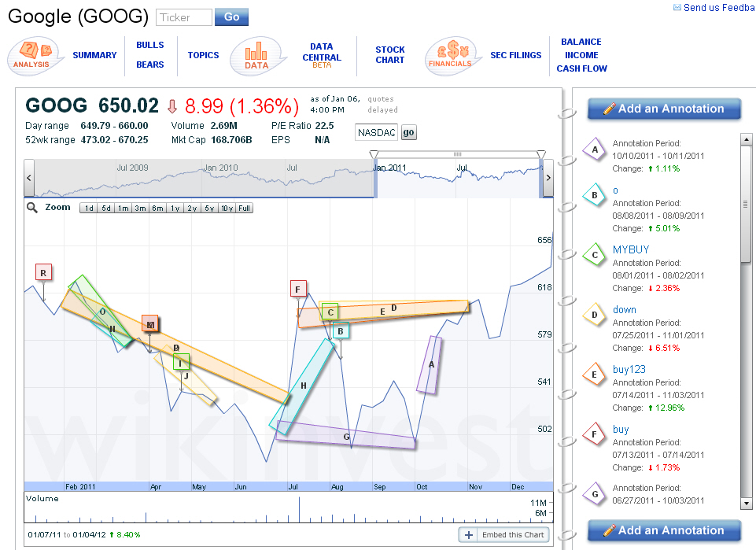Open the Income statement link

pyautogui.click(x=581, y=55)
